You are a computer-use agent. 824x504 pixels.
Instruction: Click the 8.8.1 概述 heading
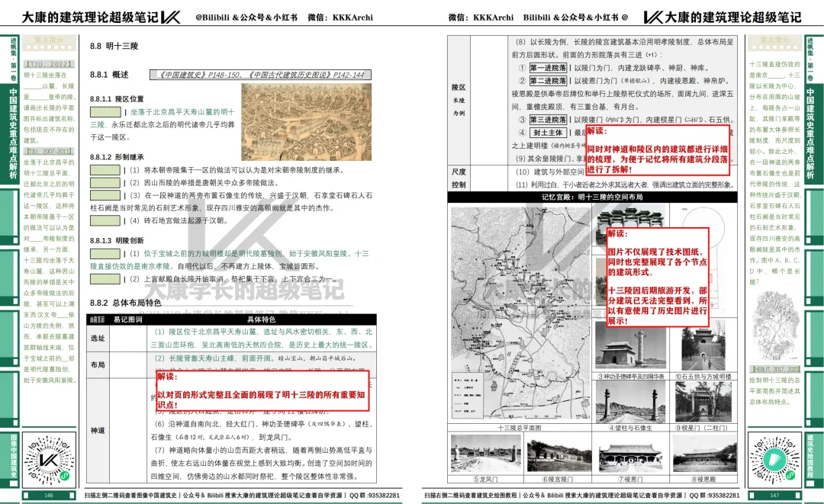[109, 75]
